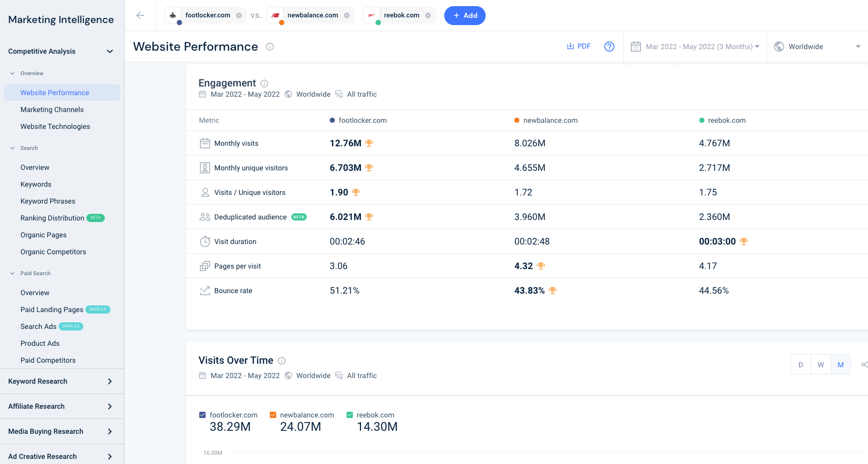Screen dimensions: 868x464
Task: Uncheck newbalance.com in chart legend
Action: (273, 415)
